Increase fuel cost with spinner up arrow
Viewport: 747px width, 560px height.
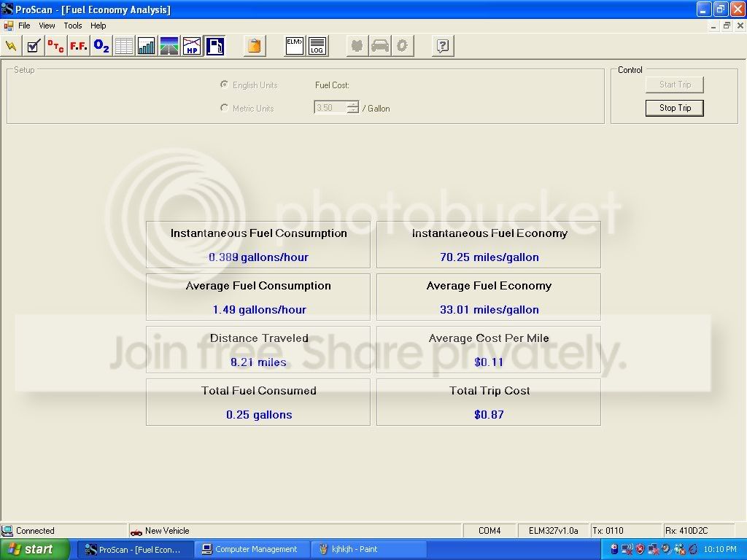pyautogui.click(x=353, y=105)
